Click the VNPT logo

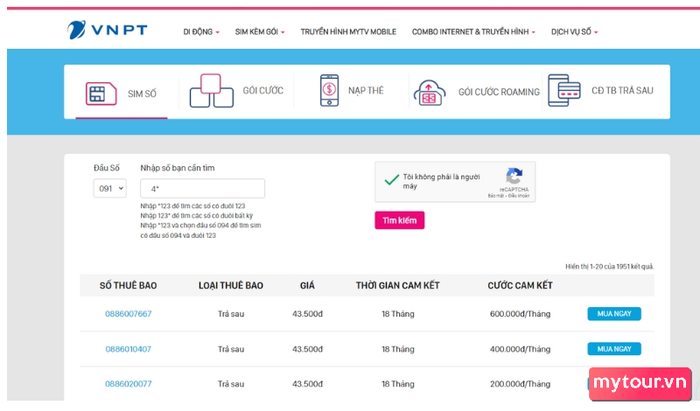click(107, 30)
